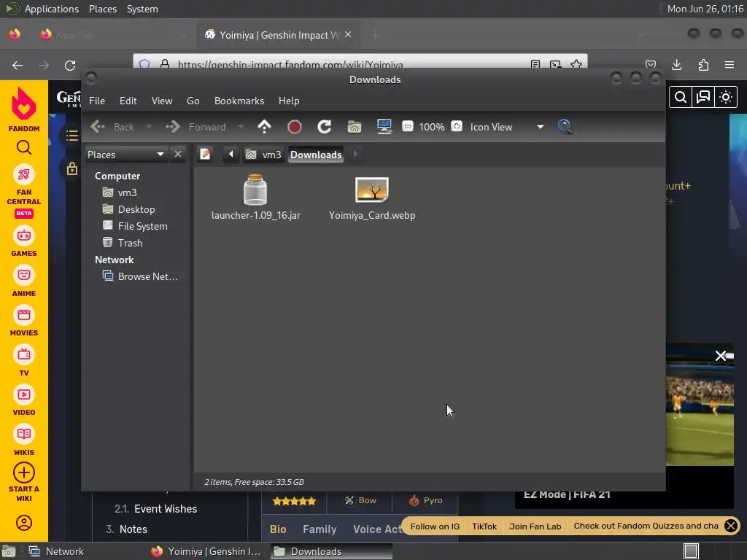The image size is (747, 560).
Task: Switch to Family tab on wiki page
Action: click(320, 529)
